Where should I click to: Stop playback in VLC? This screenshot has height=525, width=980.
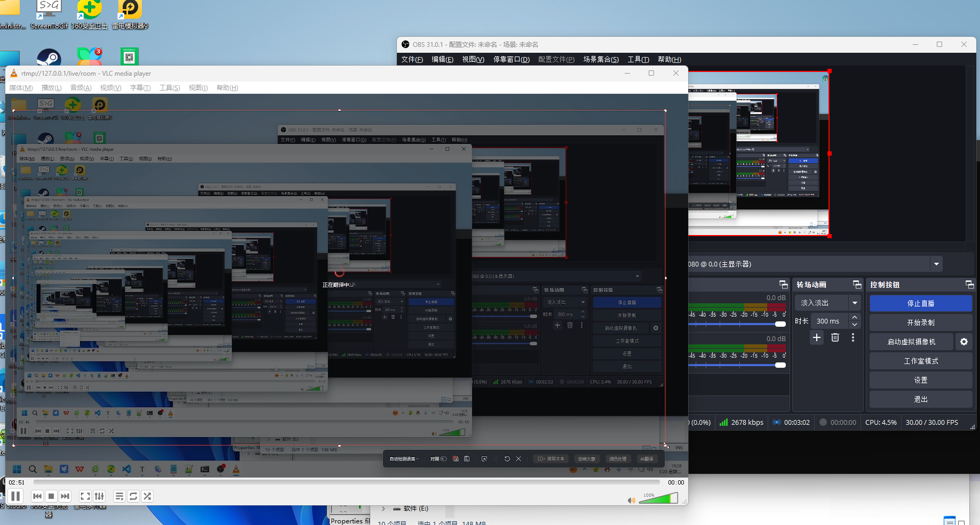51,496
